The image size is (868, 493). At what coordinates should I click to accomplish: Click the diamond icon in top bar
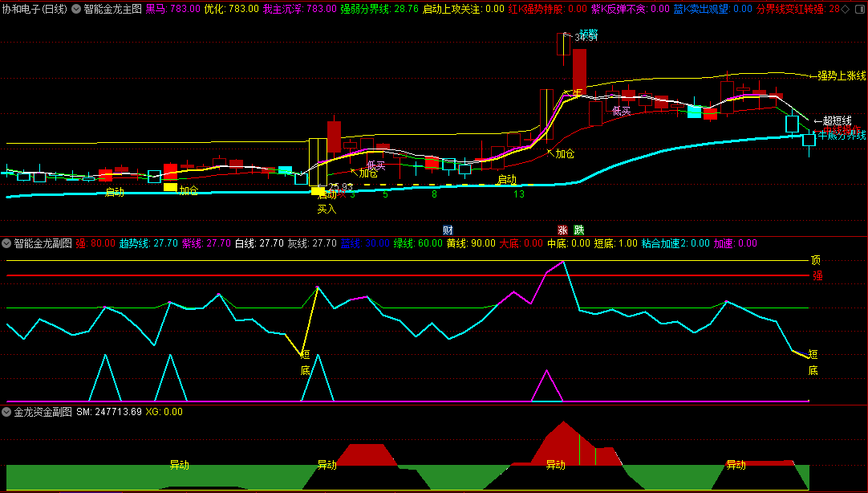point(845,9)
